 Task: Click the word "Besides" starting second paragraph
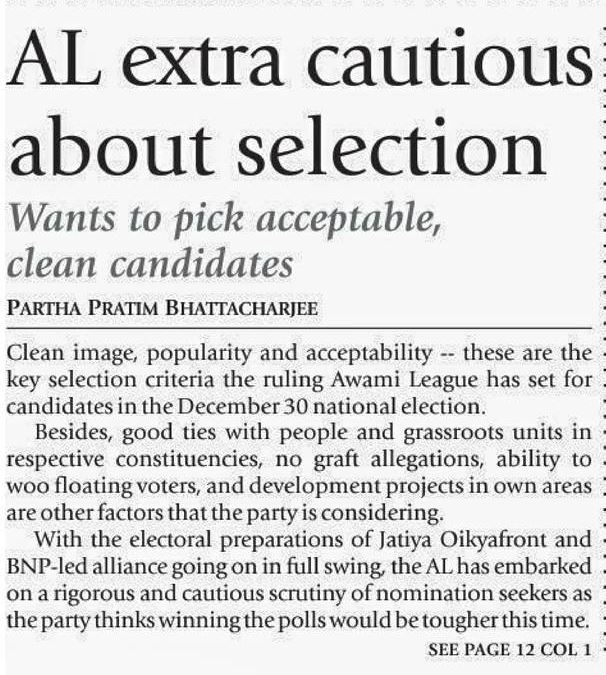67,435
